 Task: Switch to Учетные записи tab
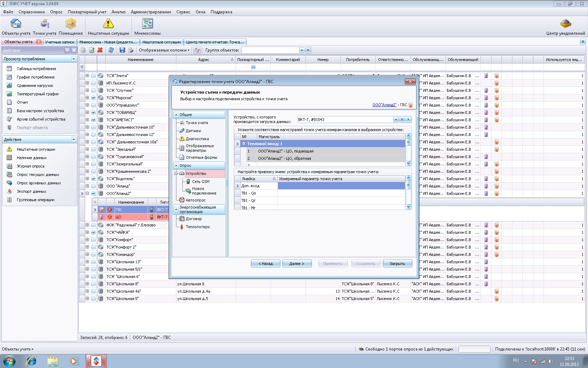(59, 42)
